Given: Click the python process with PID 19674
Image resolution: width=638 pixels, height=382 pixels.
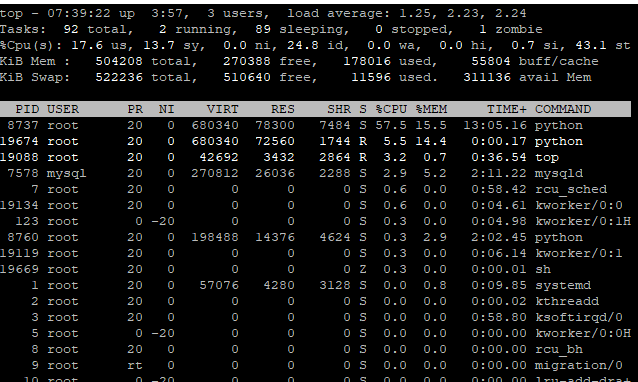Looking at the screenshot, I should pos(315,141).
